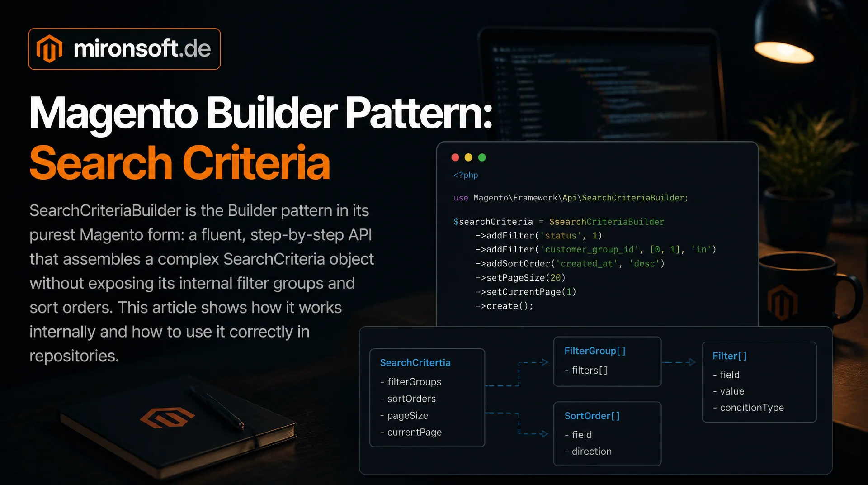The height and width of the screenshot is (485, 868).
Task: Click '- currentPage' in the SearchCriteria box
Action: tap(410, 432)
